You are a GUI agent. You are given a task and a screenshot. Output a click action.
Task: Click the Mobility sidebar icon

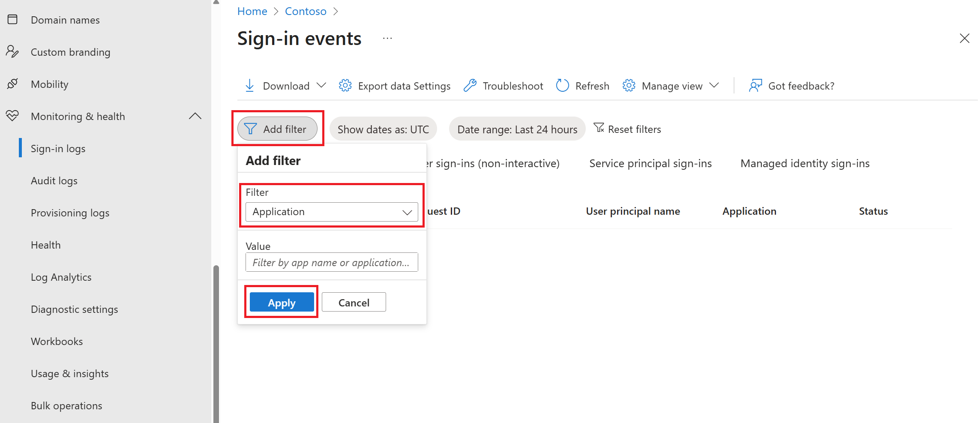pyautogui.click(x=12, y=84)
